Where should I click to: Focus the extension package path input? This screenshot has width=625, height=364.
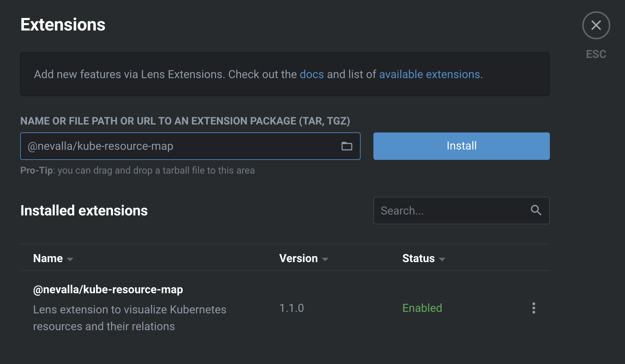click(x=180, y=146)
